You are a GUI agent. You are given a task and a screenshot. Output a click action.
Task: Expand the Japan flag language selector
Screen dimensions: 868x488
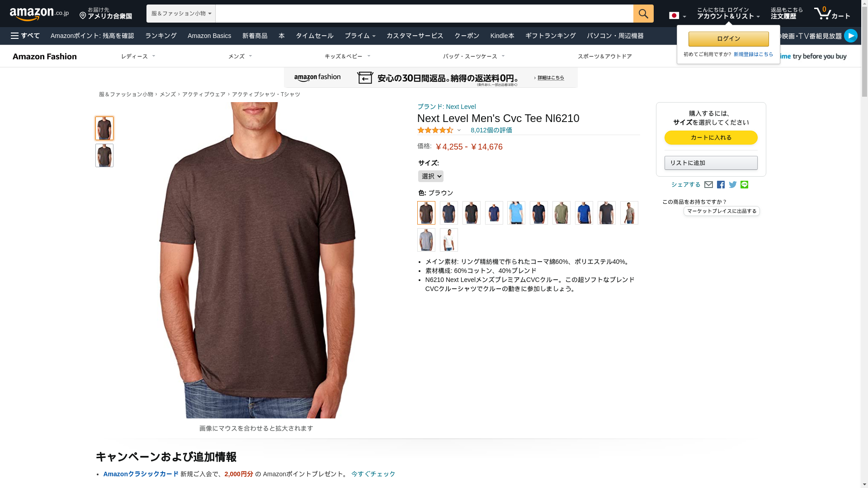[677, 16]
